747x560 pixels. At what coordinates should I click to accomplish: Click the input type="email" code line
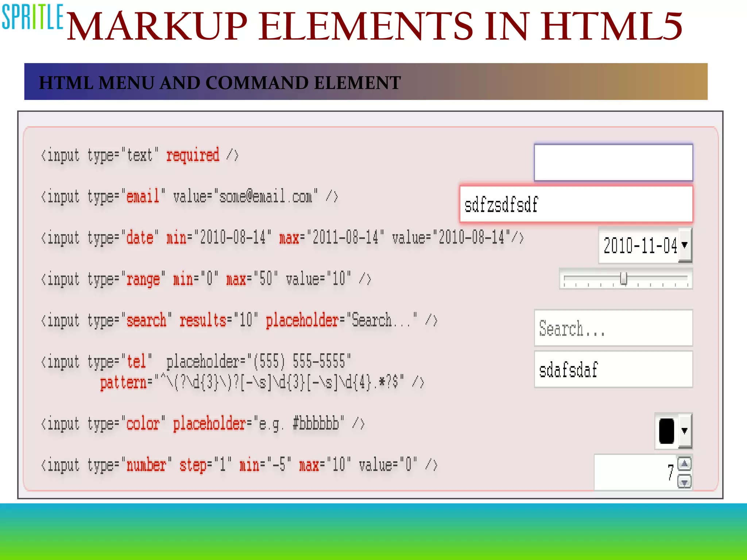(x=190, y=197)
